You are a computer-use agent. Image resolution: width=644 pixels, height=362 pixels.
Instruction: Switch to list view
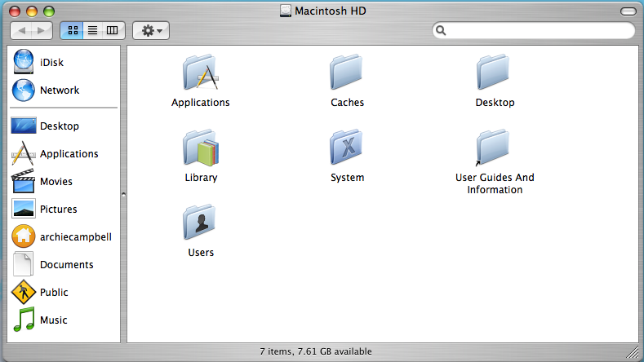point(93,30)
